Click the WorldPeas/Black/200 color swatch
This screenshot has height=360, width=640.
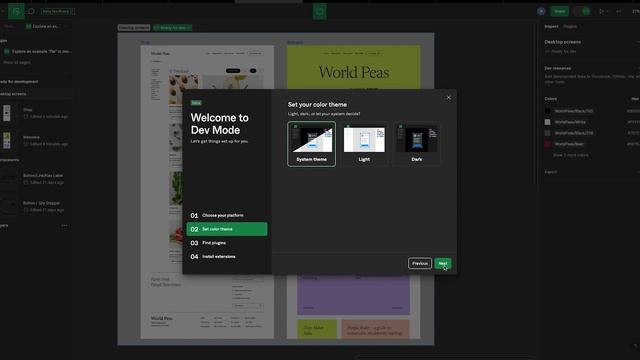coord(548,133)
